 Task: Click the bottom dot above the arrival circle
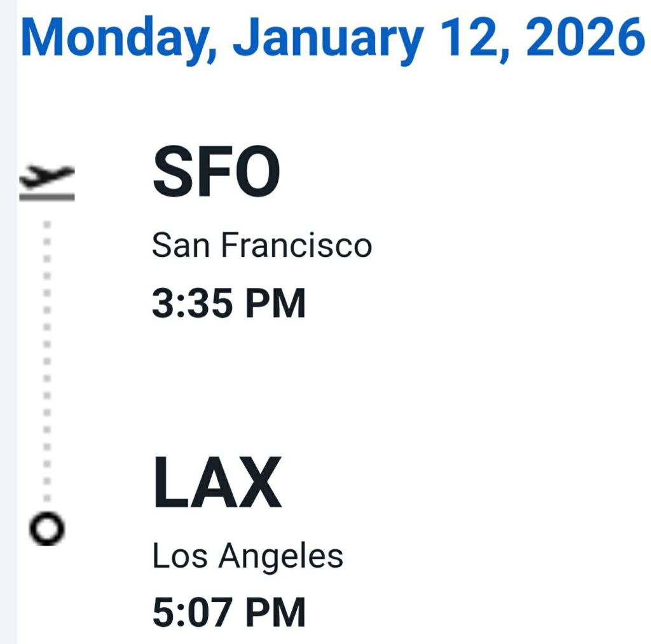pos(47,498)
